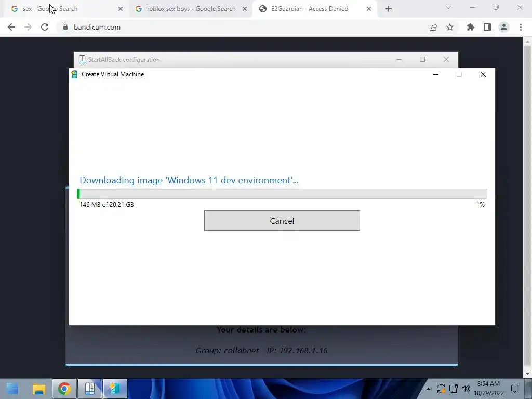
Task: Click the Chrome taskbar icon
Action: (x=64, y=389)
